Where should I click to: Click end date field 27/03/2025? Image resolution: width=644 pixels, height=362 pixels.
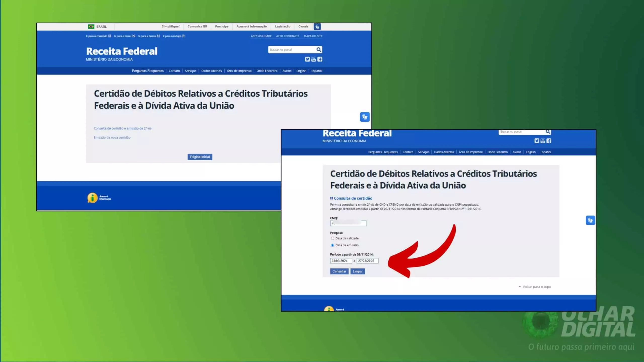[x=368, y=261]
